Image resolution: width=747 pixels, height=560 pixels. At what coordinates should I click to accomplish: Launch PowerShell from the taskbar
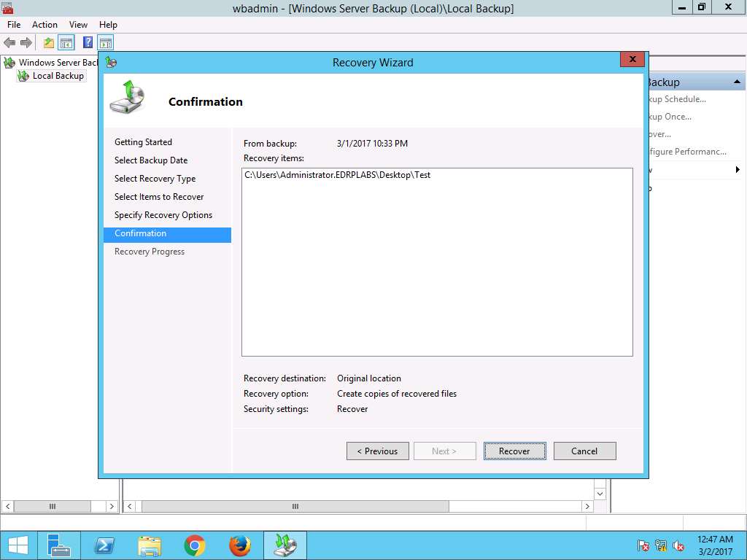tap(104, 545)
